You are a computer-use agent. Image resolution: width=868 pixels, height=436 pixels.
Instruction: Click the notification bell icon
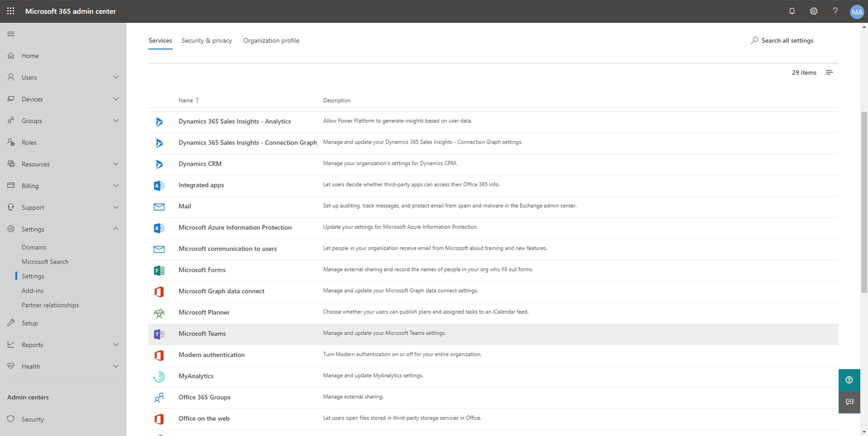791,11
